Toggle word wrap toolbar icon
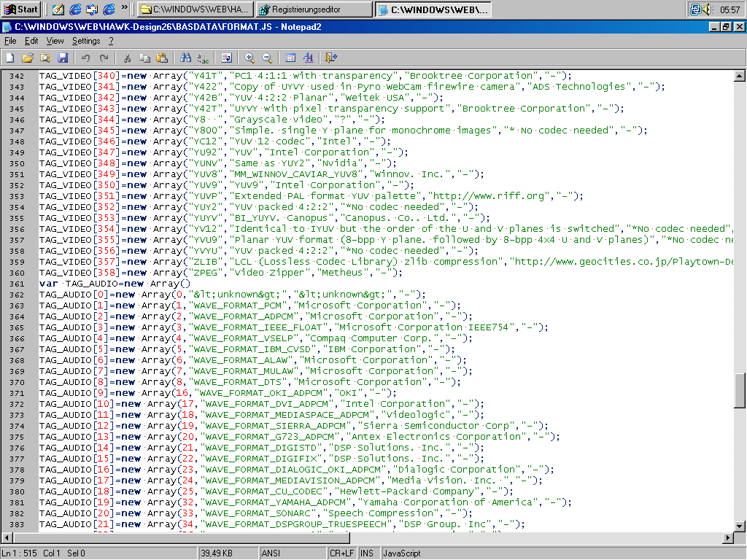 click(226, 58)
